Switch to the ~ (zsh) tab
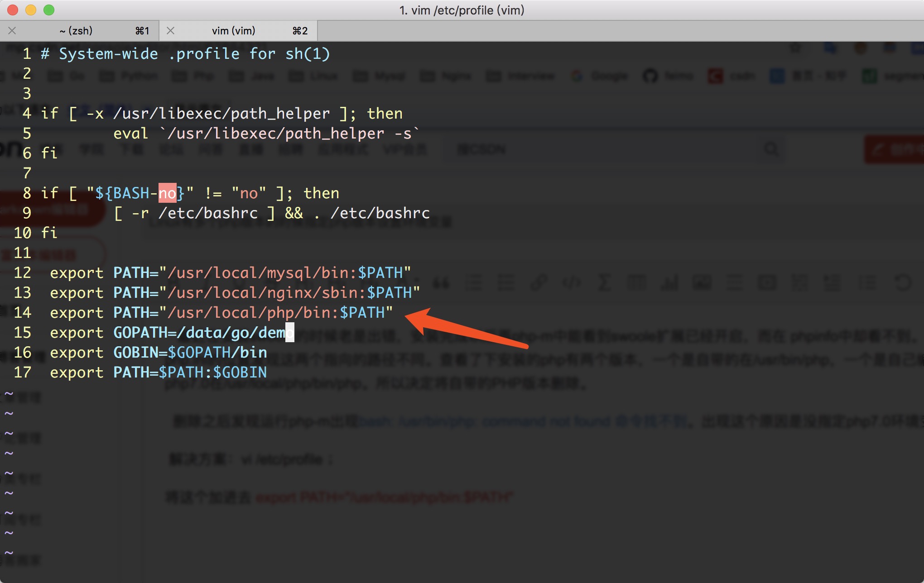Viewport: 924px width, 583px height. click(x=76, y=31)
